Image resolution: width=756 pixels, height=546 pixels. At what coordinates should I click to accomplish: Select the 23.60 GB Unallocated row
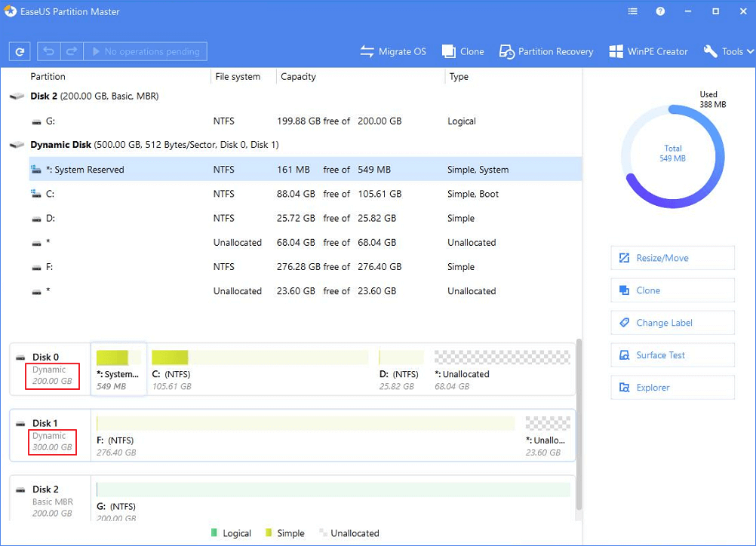click(x=306, y=291)
